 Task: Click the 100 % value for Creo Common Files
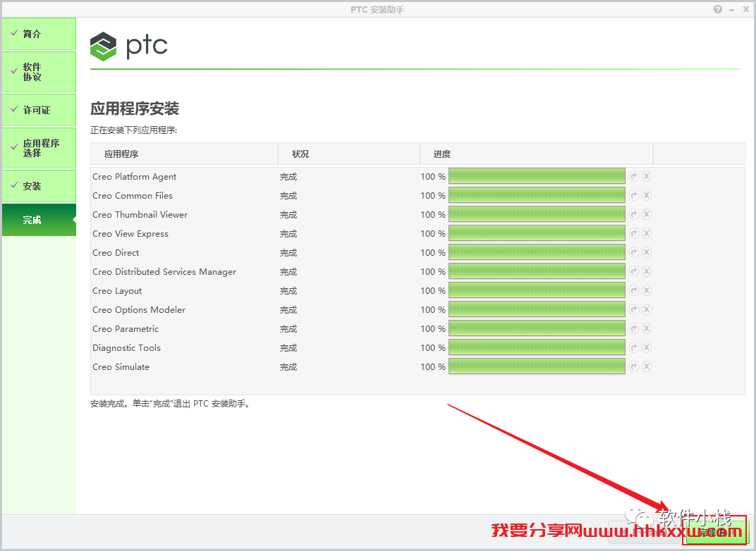[433, 196]
